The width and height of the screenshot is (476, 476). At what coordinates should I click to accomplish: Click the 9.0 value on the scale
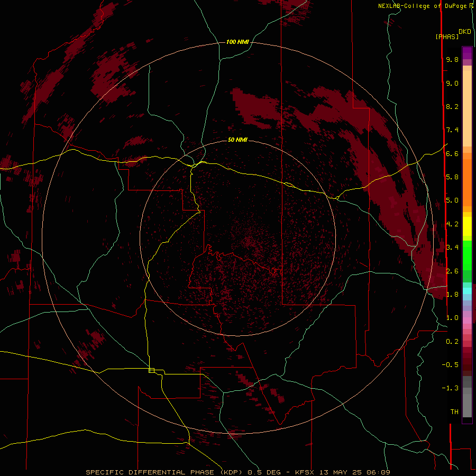click(x=452, y=83)
